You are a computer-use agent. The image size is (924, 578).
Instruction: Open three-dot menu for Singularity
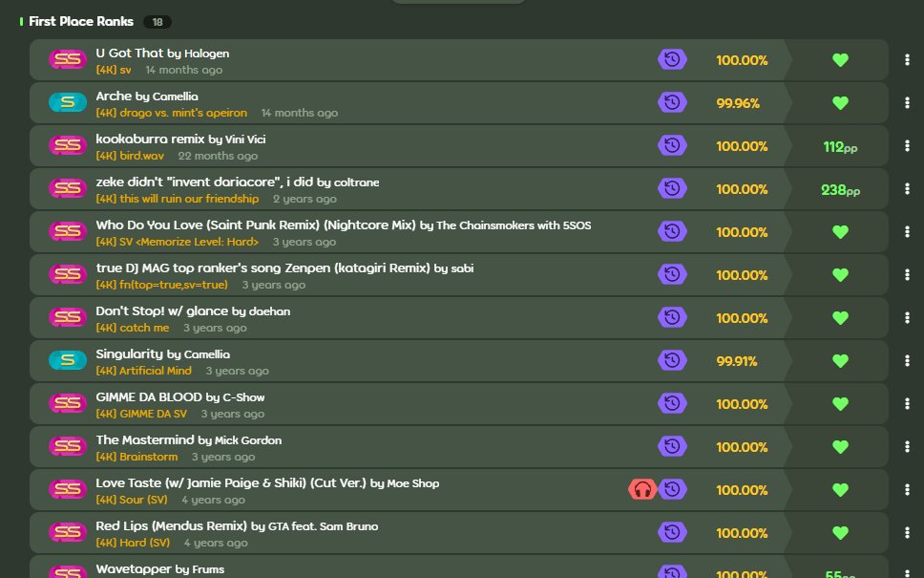click(x=907, y=360)
